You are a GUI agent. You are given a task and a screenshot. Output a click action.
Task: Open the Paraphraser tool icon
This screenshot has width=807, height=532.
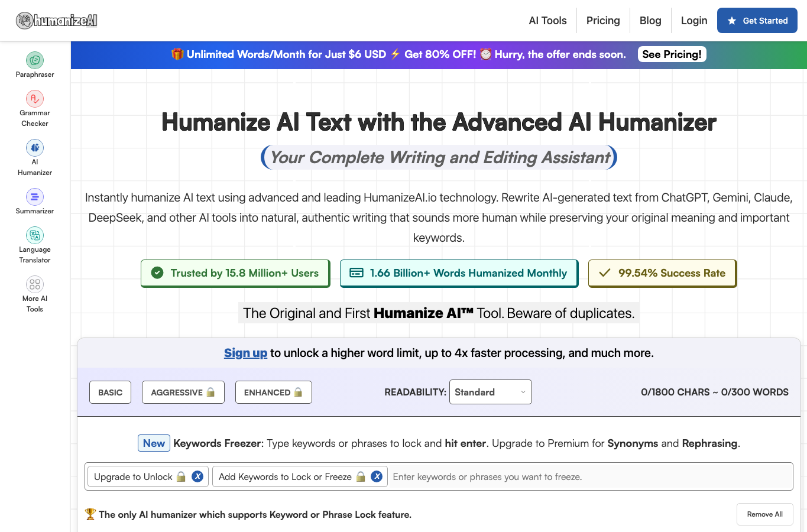pyautogui.click(x=35, y=60)
